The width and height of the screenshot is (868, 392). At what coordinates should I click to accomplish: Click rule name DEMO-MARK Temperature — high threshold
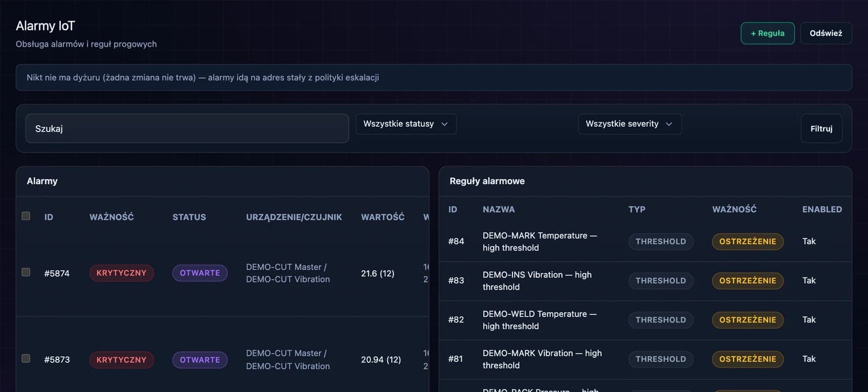coord(540,242)
